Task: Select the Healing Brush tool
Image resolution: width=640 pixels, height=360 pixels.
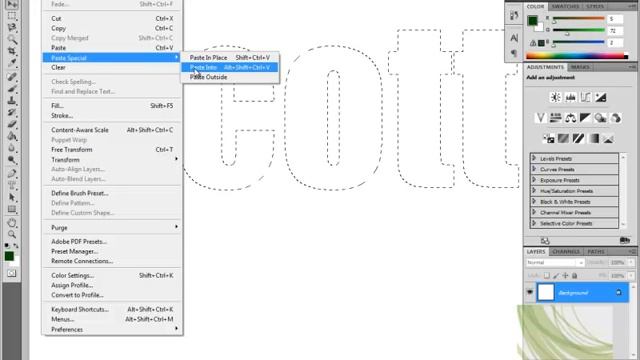Action: pos(12,77)
